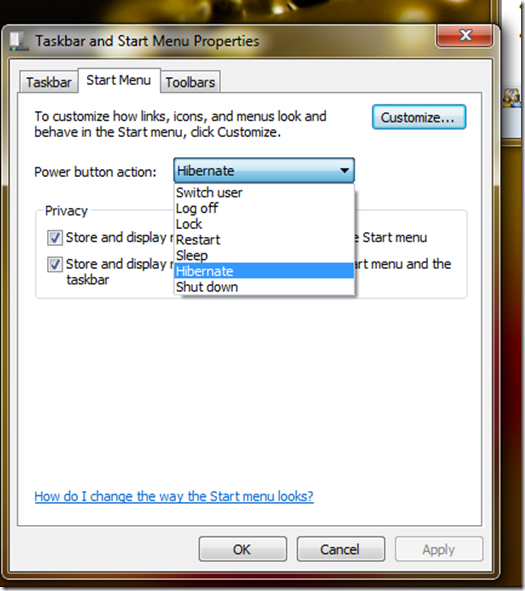
Task: Select Restart in the dropdown list
Action: tap(264, 239)
